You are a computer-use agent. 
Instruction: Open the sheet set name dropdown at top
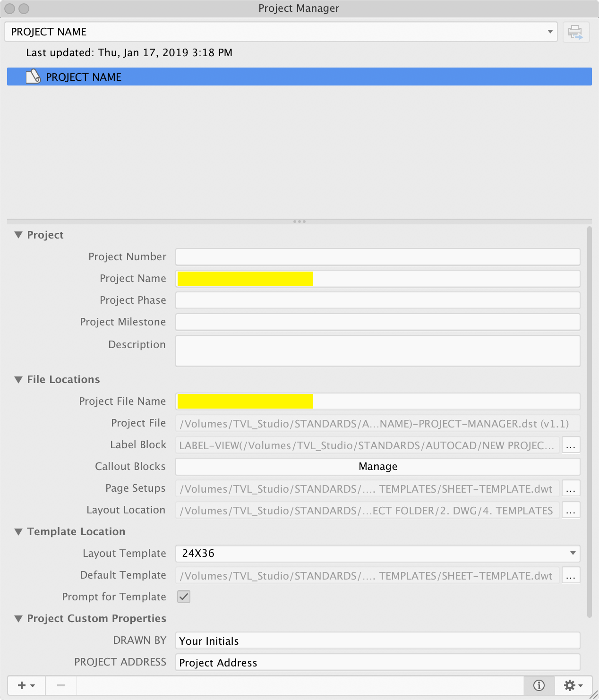click(549, 32)
